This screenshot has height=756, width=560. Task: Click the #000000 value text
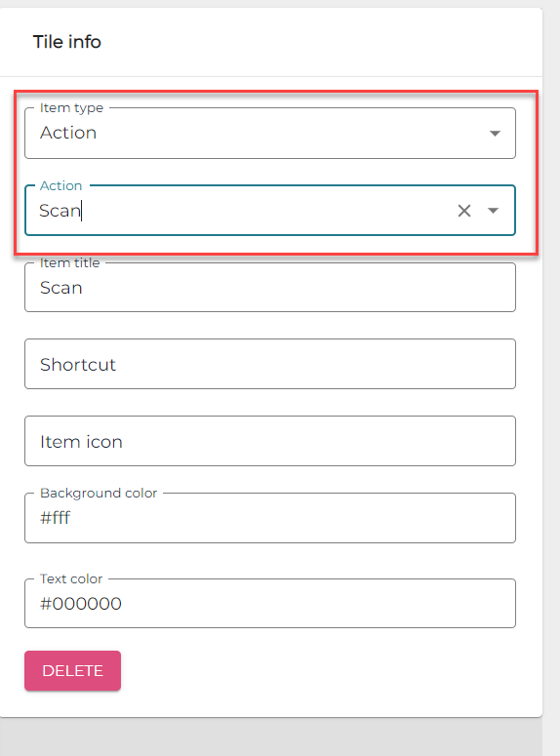coord(81,604)
